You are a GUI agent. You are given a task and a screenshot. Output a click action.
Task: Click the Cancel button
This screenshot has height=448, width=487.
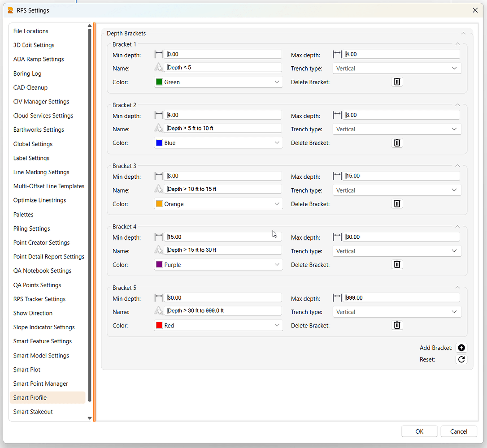[x=458, y=431]
